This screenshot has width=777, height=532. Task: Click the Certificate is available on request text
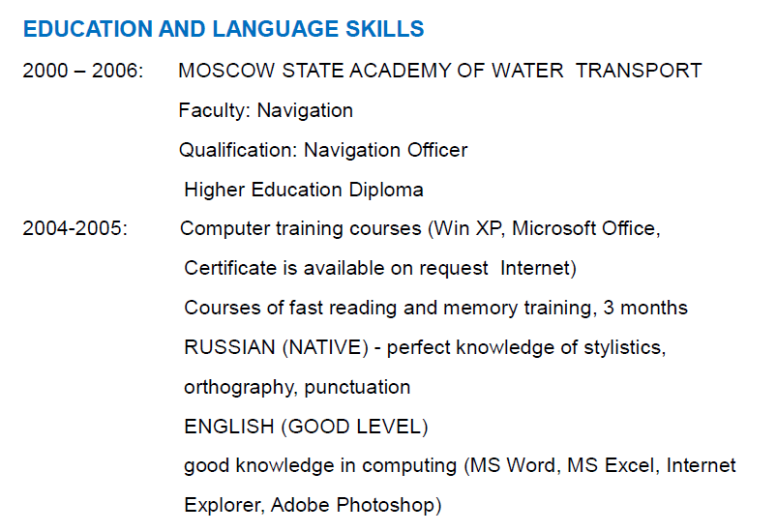coord(339,268)
